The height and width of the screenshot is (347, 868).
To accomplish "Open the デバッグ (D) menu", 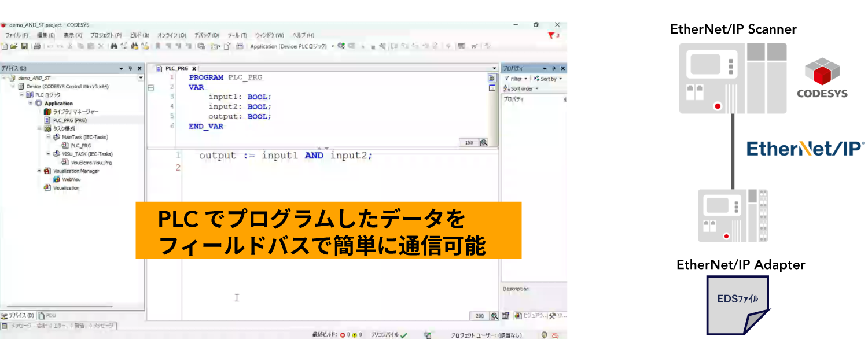I will click(x=207, y=35).
